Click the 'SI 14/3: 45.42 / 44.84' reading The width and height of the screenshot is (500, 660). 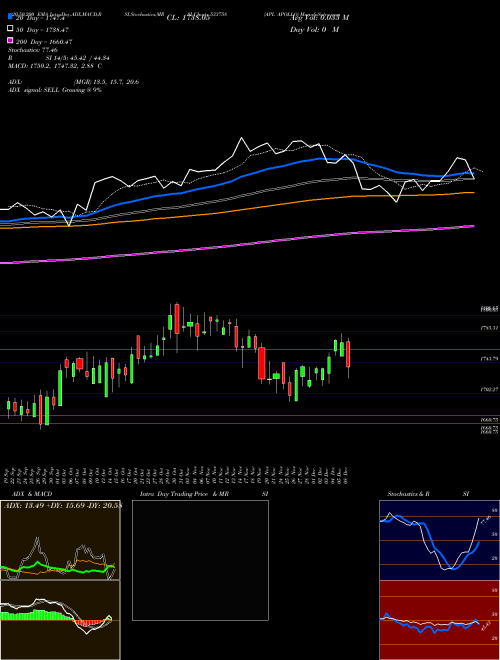pos(78,58)
